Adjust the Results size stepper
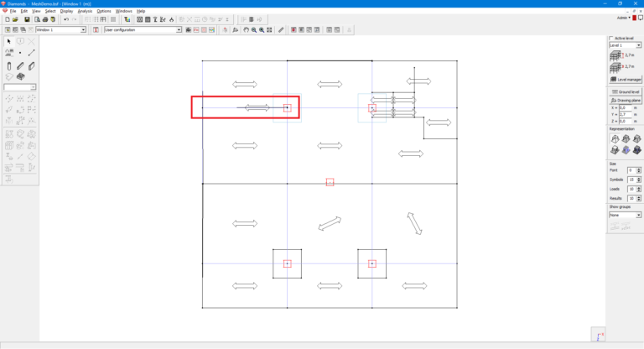644x349 pixels. 639,199
